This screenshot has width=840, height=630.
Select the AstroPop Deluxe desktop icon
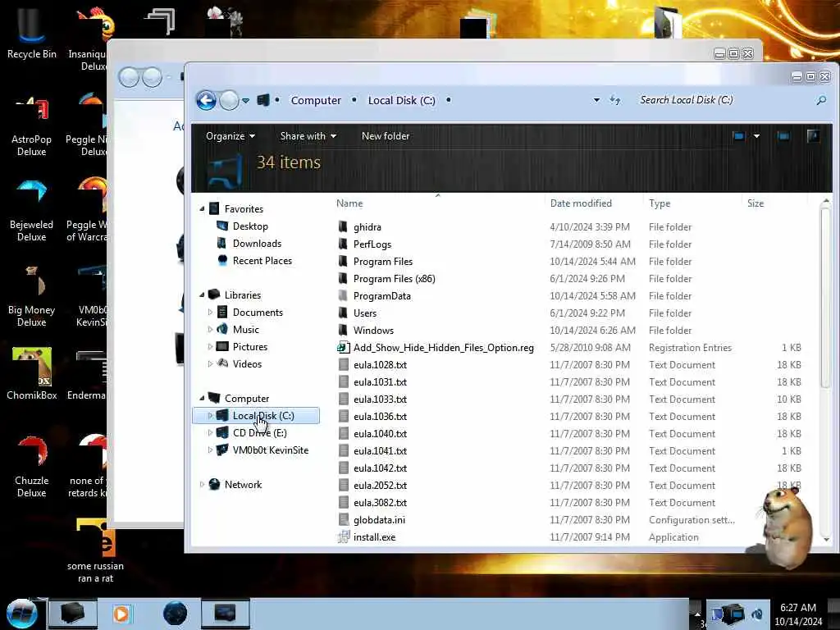pyautogui.click(x=32, y=126)
